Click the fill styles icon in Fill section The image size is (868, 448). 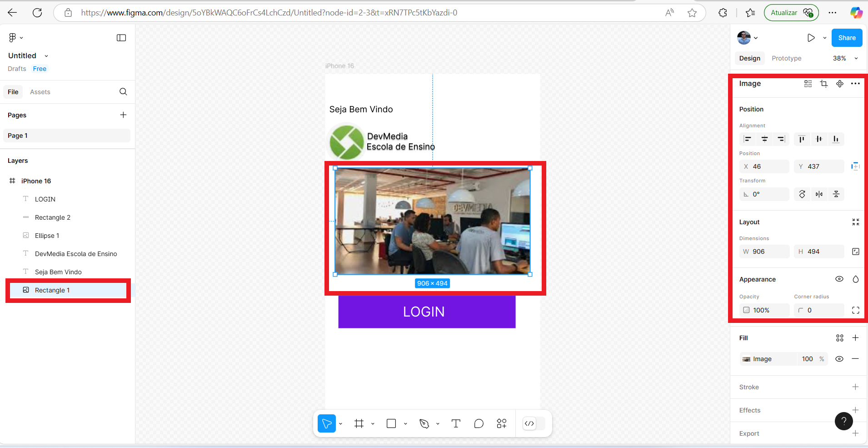click(x=840, y=338)
